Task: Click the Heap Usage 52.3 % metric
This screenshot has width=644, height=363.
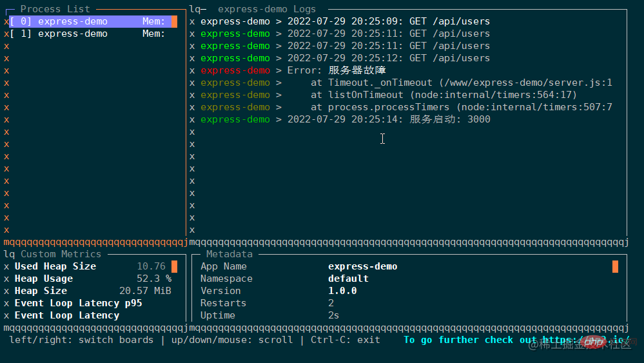Action: point(93,279)
